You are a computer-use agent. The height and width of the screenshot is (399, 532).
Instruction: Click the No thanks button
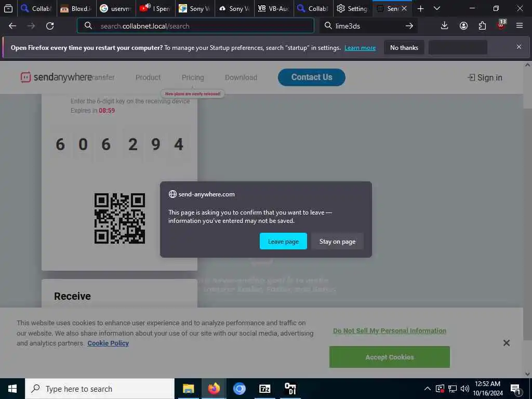pyautogui.click(x=404, y=47)
